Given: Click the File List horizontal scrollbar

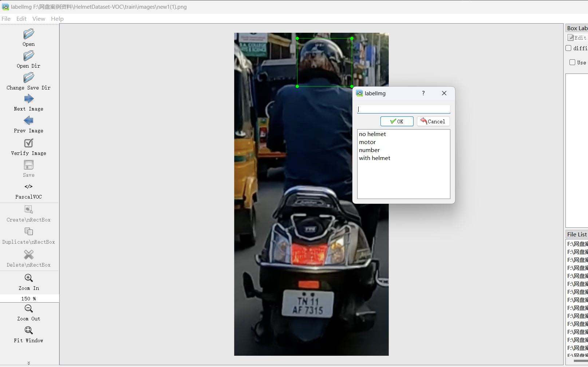Looking at the screenshot, I should [581, 361].
